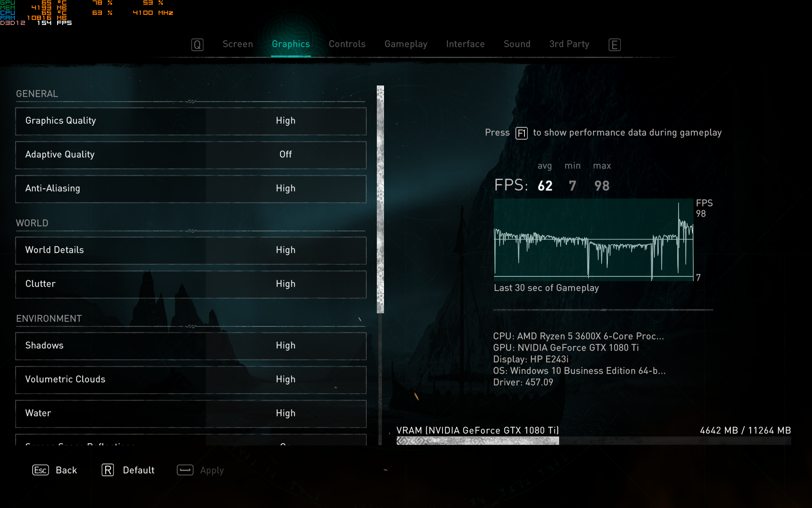Viewport: 812px width, 508px height.
Task: Select the Graphics settings tab
Action: tap(291, 43)
